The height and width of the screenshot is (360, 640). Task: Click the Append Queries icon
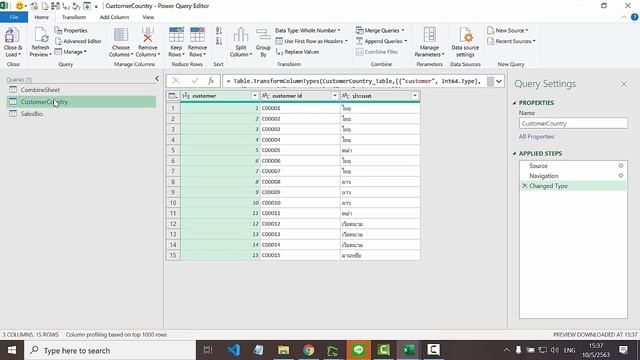[x=360, y=41]
